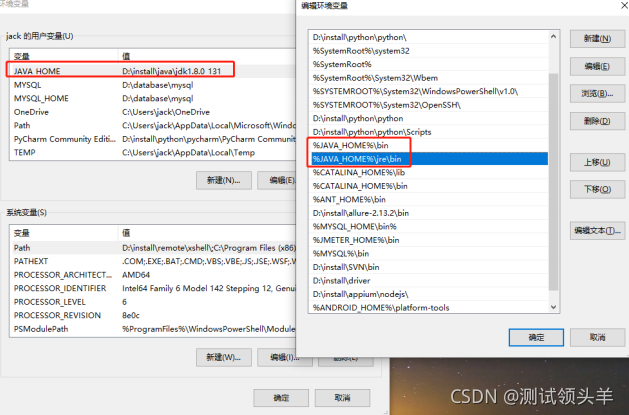Image resolution: width=629 pixels, height=415 pixels.
Task: Select MYSQL_HOME user variable row
Action: (x=153, y=98)
